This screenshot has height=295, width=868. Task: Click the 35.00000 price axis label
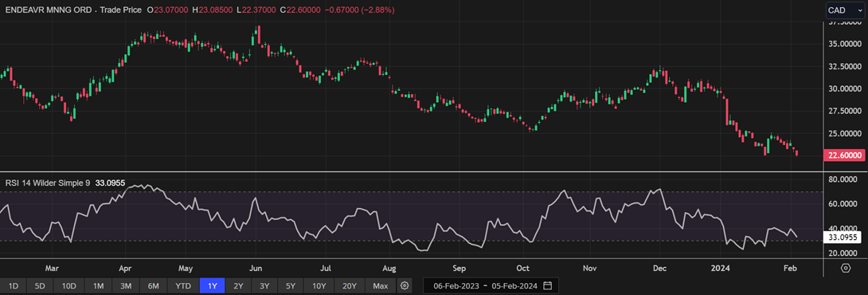[x=845, y=44]
